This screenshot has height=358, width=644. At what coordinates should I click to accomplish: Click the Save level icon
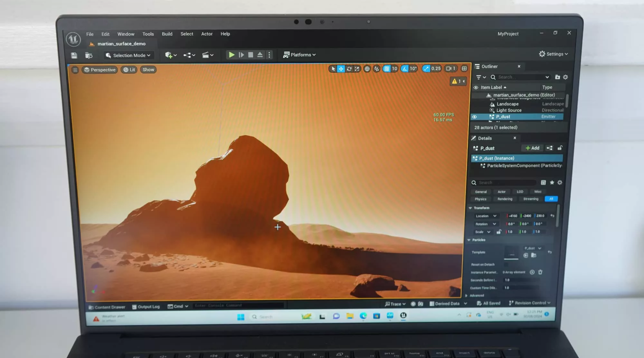(74, 55)
